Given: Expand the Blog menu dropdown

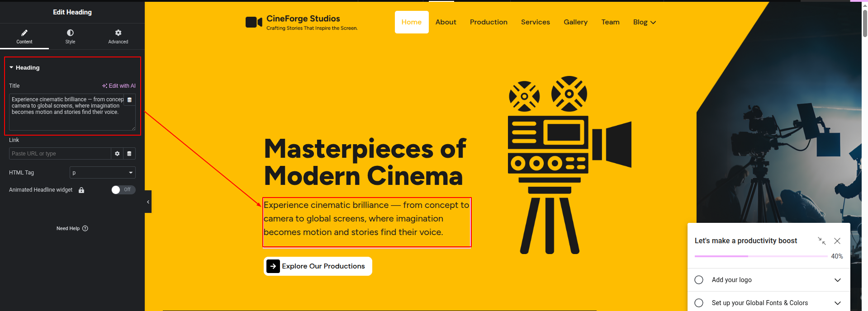Looking at the screenshot, I should tap(644, 22).
